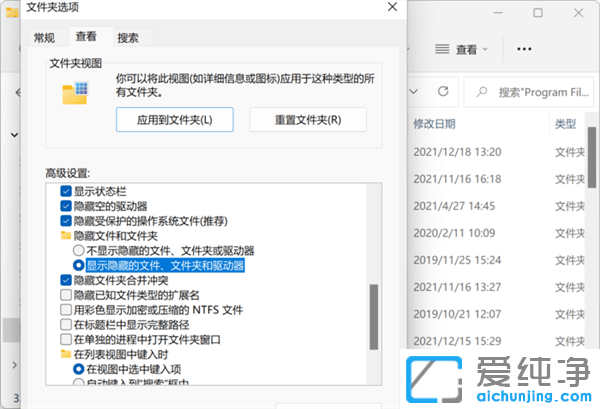This screenshot has width=600, height=409.
Task: Select 在视图中选中键入项 radio button
Action: coord(78,369)
